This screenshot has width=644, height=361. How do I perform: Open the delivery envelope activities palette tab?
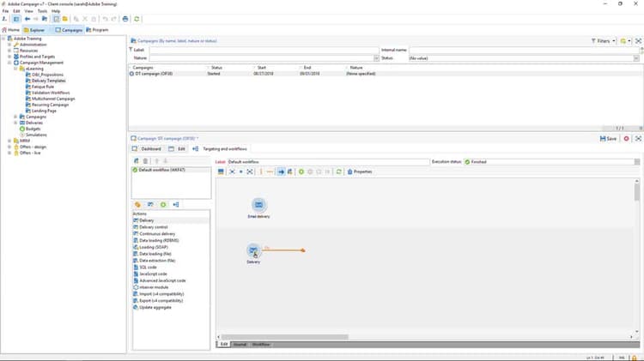point(150,205)
